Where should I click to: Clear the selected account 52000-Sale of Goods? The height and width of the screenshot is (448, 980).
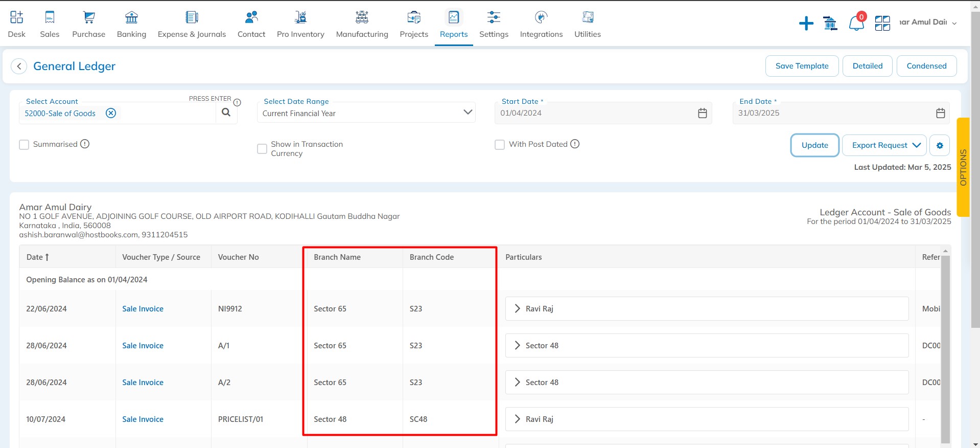tap(111, 113)
